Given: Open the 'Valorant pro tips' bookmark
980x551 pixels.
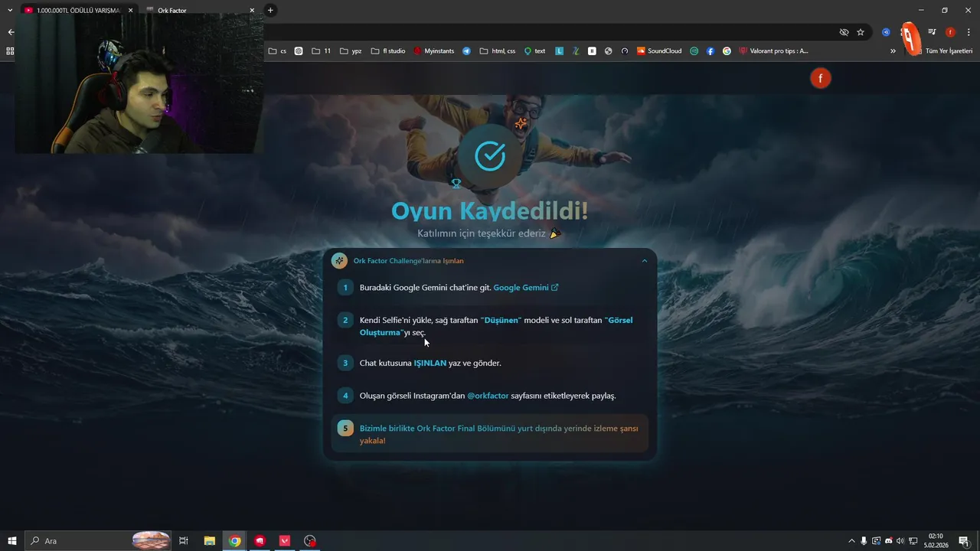Looking at the screenshot, I should (774, 51).
